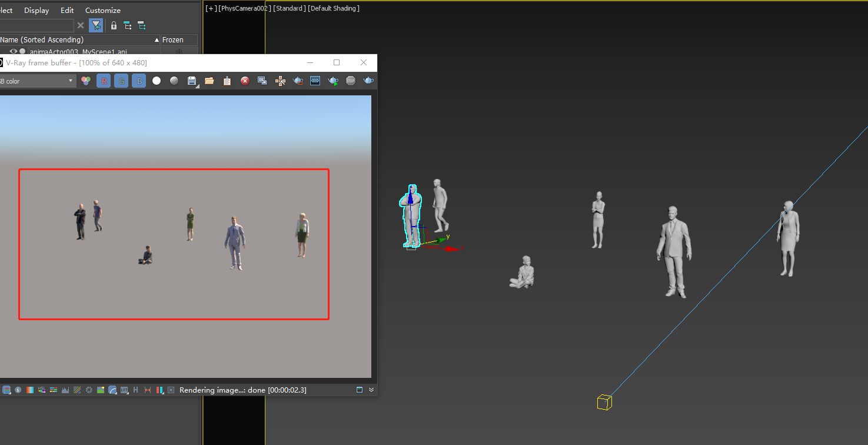Image resolution: width=868 pixels, height=445 pixels.
Task: Toggle the green channel G button
Action: [121, 81]
